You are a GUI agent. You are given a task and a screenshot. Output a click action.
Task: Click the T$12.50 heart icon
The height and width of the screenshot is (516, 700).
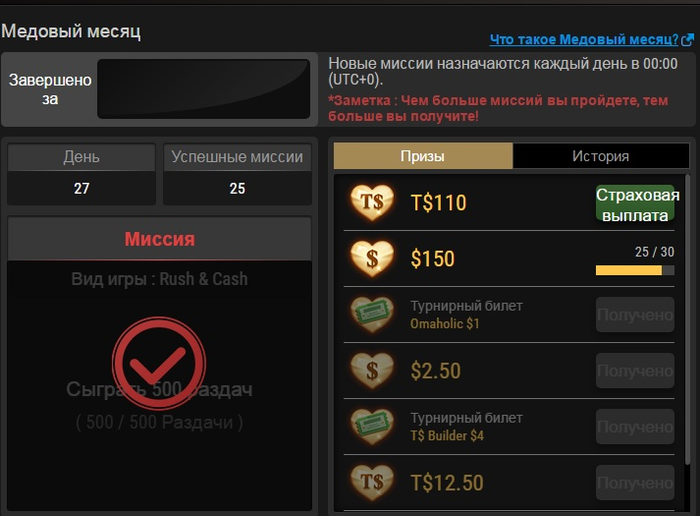point(372,483)
